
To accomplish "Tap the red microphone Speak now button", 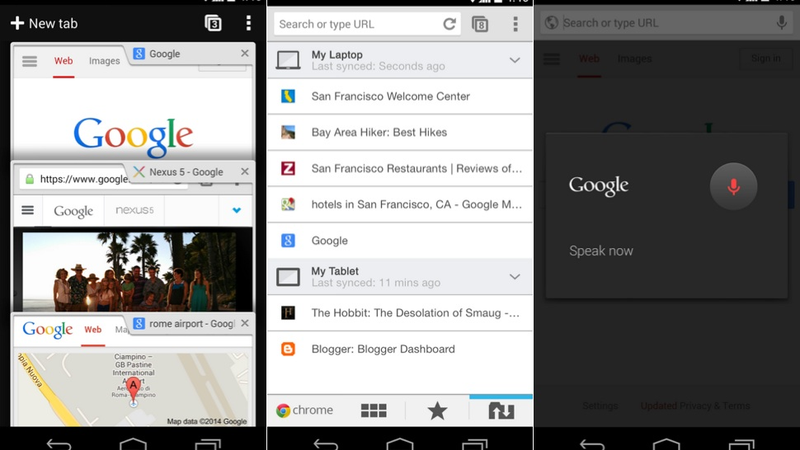I will tap(733, 186).
